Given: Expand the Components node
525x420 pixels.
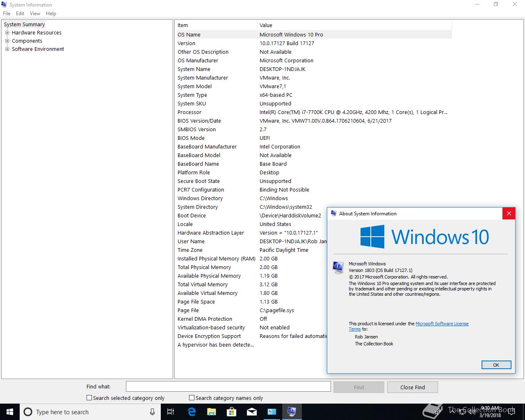Looking at the screenshot, I should coord(7,41).
